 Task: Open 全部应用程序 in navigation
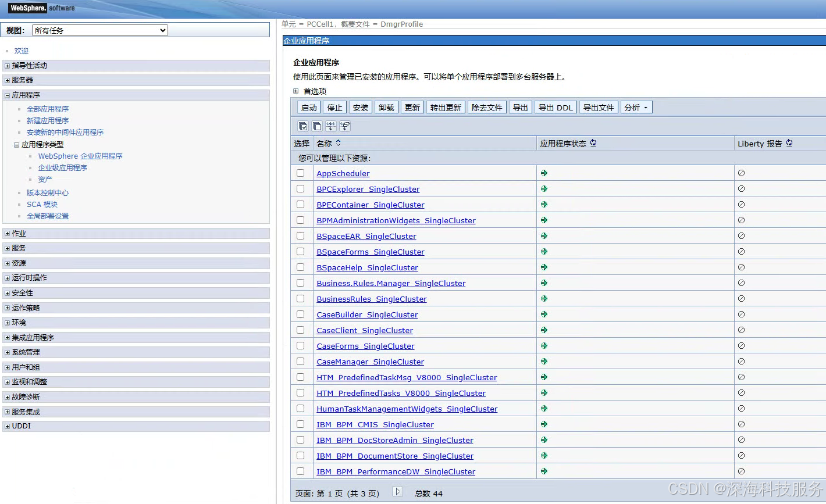(48, 109)
